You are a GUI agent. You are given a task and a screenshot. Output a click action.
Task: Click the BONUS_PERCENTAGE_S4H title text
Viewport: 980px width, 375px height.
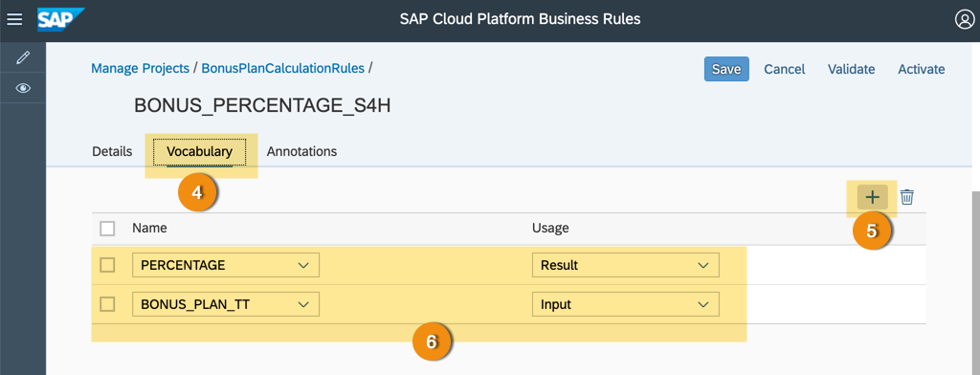[x=262, y=105]
